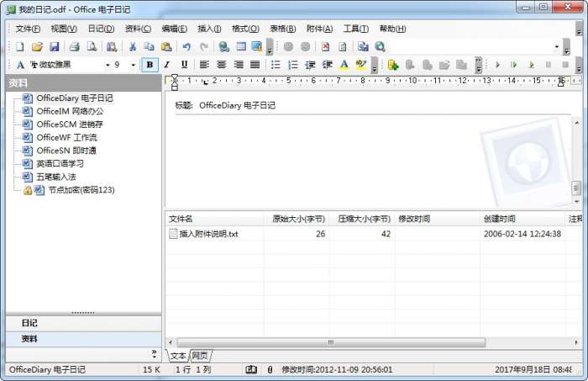Switch to the 网页 tab
Image resolution: width=588 pixels, height=381 pixels.
pyautogui.click(x=200, y=356)
